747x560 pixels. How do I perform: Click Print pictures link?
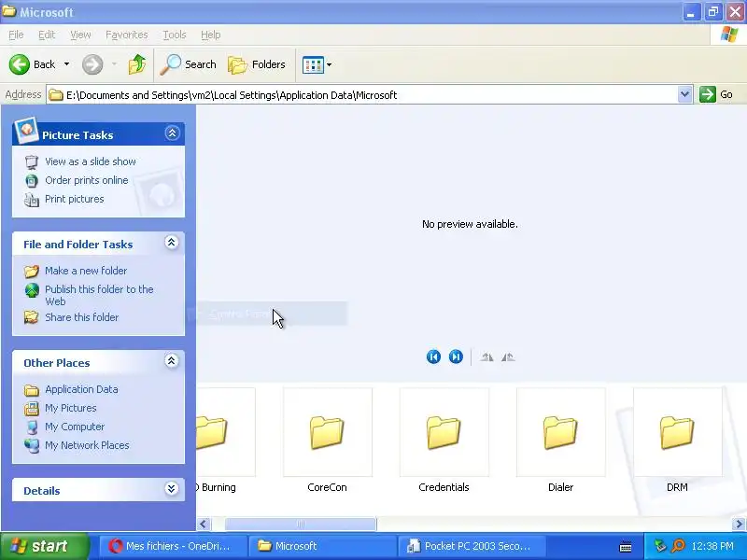75,199
